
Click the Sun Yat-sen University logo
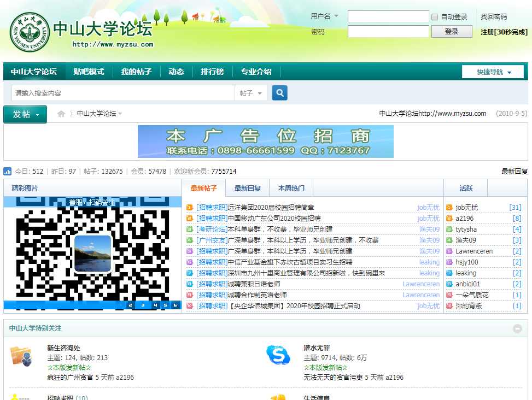(30, 32)
